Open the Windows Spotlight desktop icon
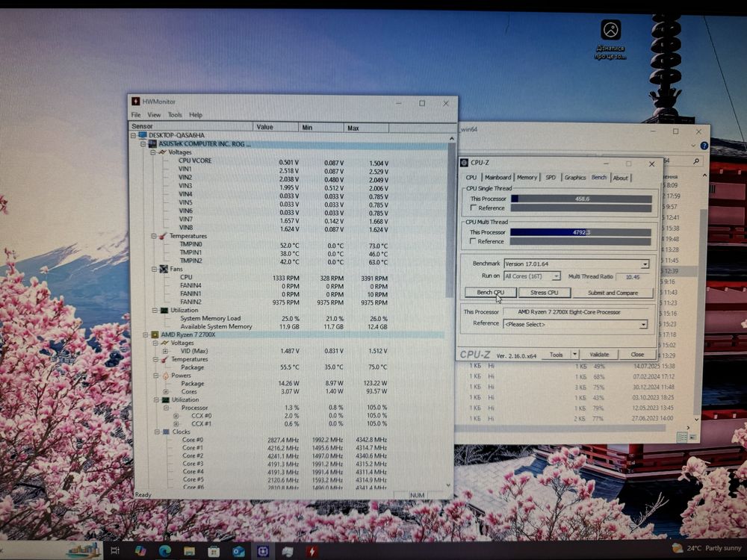This screenshot has width=747, height=560. pyautogui.click(x=610, y=39)
